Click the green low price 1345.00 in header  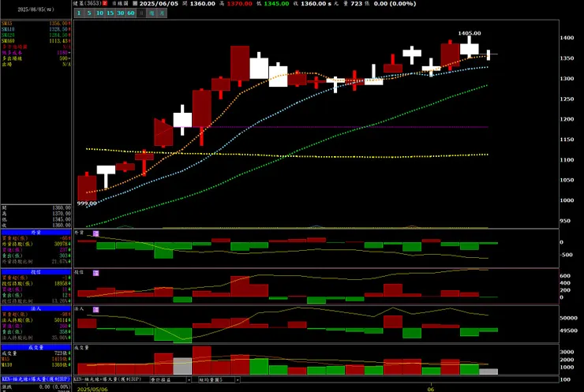(276, 3)
